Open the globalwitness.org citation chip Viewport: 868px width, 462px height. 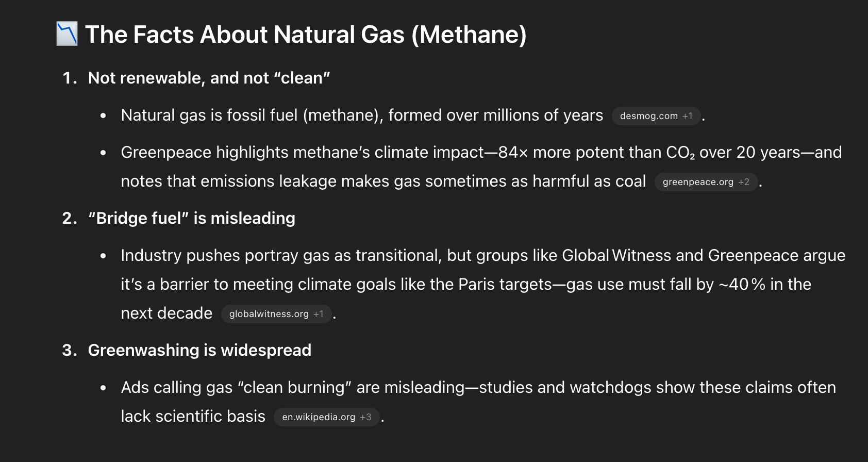click(x=269, y=314)
